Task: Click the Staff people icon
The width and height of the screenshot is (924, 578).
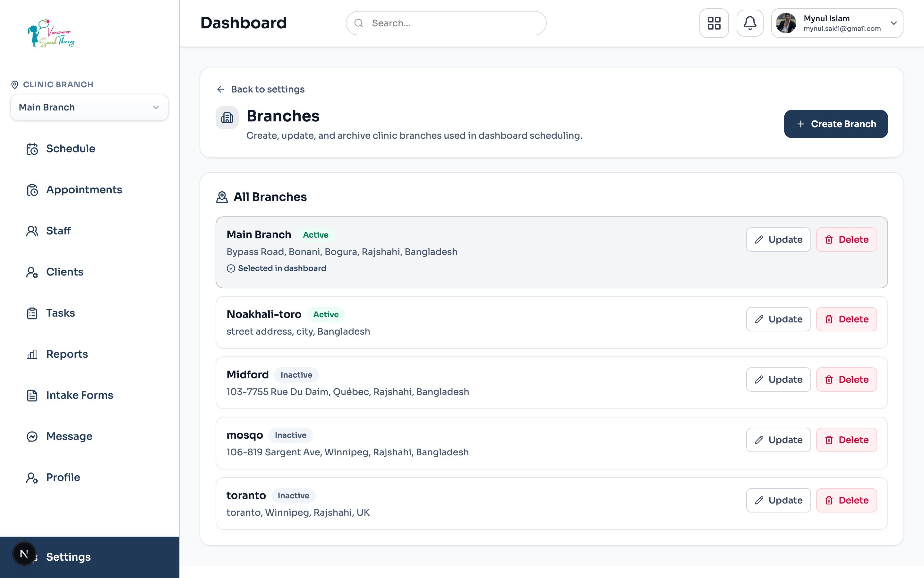Action: pos(32,231)
